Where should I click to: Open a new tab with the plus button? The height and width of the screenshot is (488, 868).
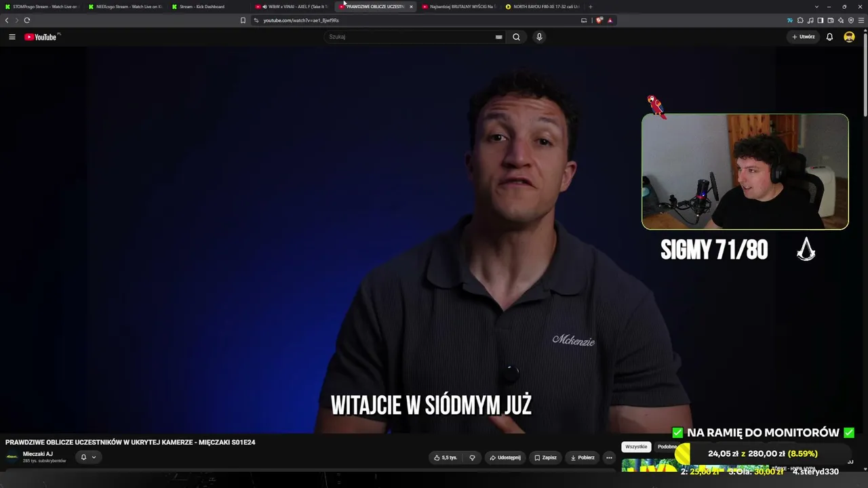tap(590, 7)
